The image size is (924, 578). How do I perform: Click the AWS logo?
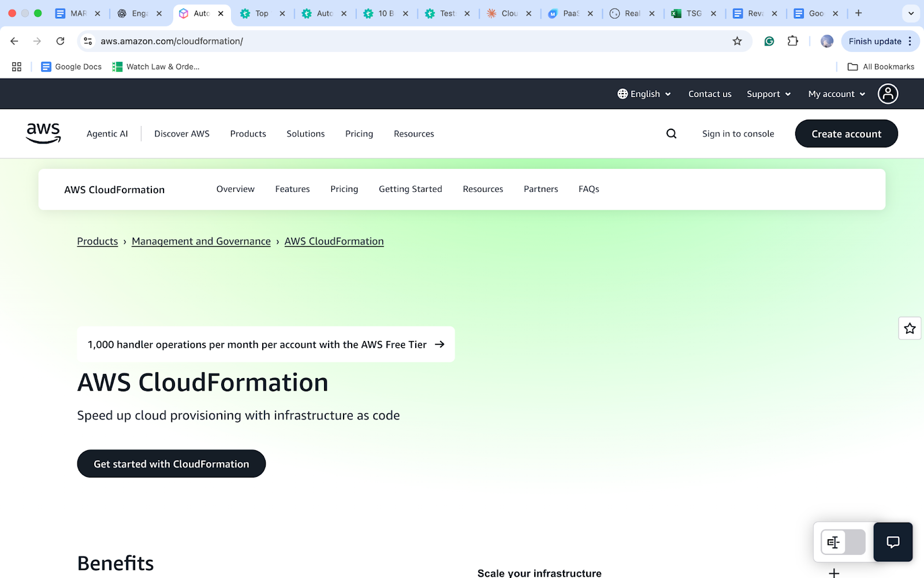pyautogui.click(x=43, y=134)
